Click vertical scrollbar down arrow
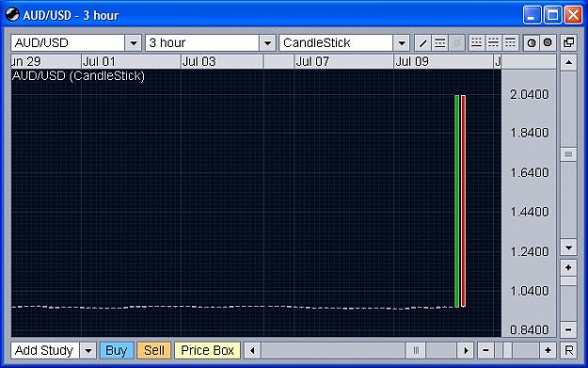This screenshot has height=368, width=588. (x=568, y=248)
